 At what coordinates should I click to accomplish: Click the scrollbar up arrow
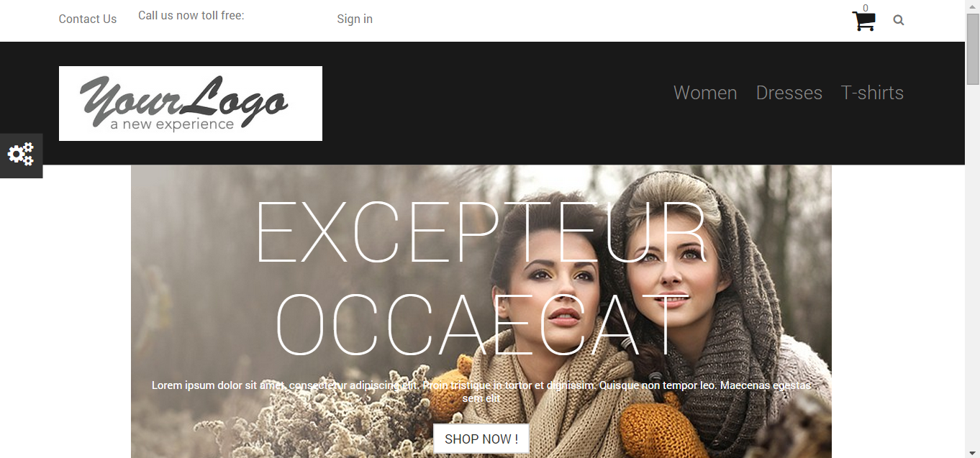coord(973,6)
